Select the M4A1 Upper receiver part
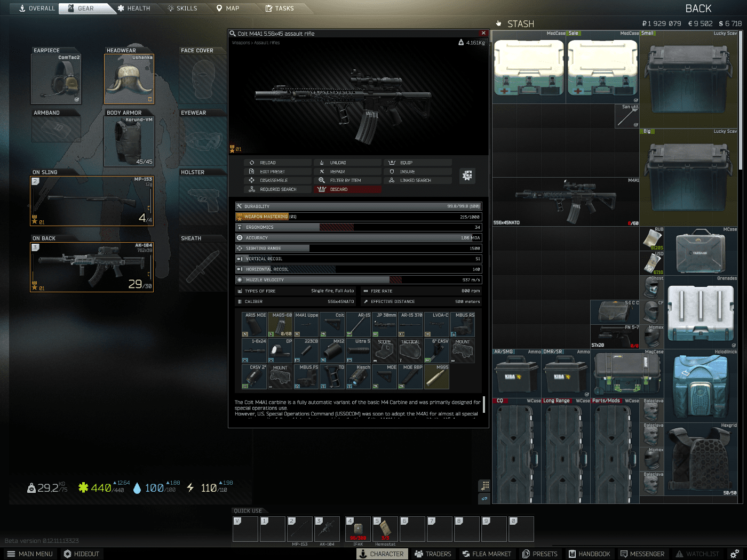 306,324
